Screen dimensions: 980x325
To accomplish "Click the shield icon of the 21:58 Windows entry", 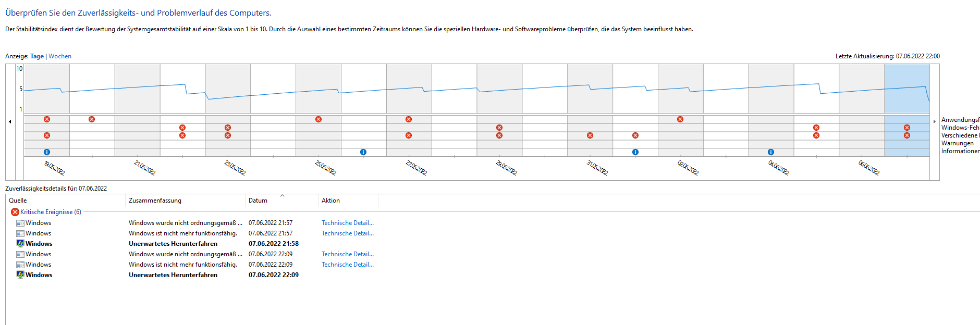I will click(20, 243).
